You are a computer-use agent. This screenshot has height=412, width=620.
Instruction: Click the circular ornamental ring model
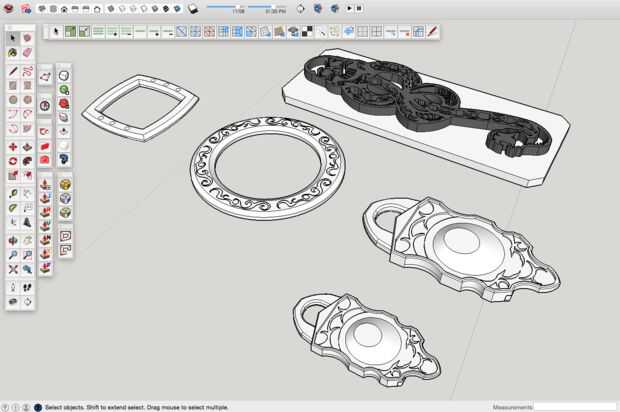[x=268, y=168]
